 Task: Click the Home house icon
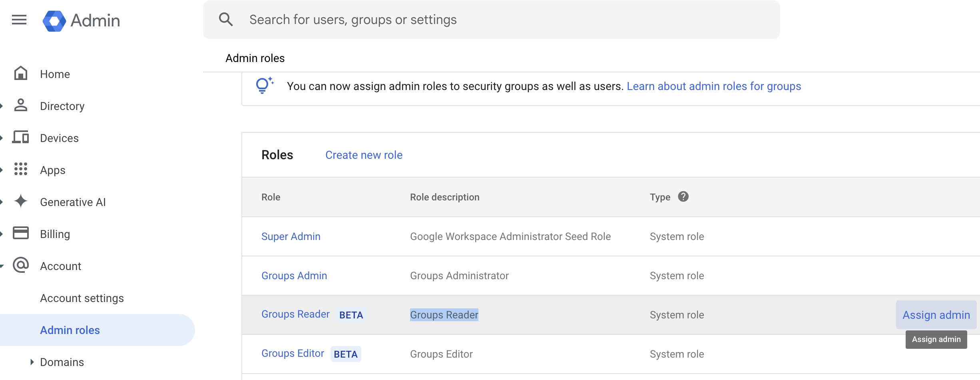pyautogui.click(x=21, y=74)
